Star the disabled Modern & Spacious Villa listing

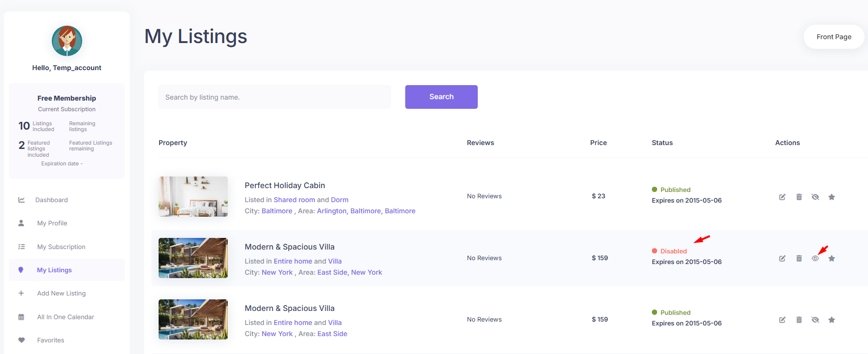point(832,258)
